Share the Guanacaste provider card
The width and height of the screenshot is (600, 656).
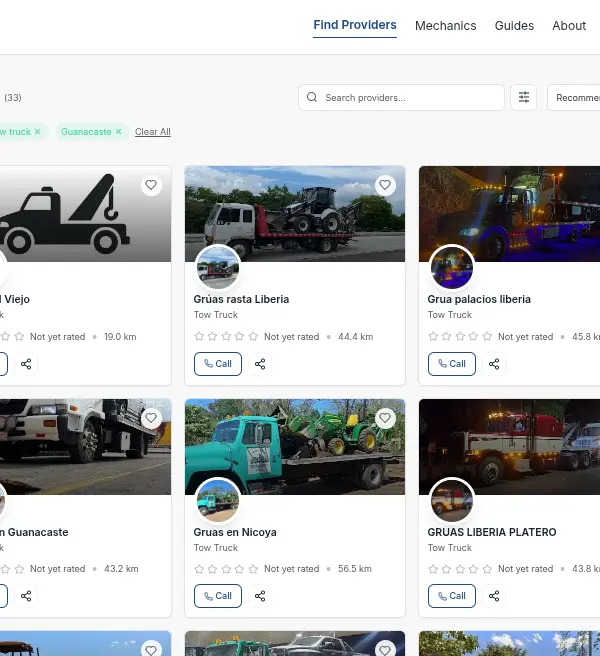click(x=26, y=596)
